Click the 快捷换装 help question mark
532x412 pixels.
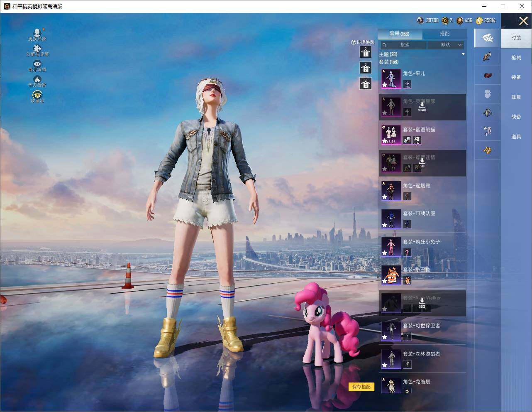pos(354,42)
